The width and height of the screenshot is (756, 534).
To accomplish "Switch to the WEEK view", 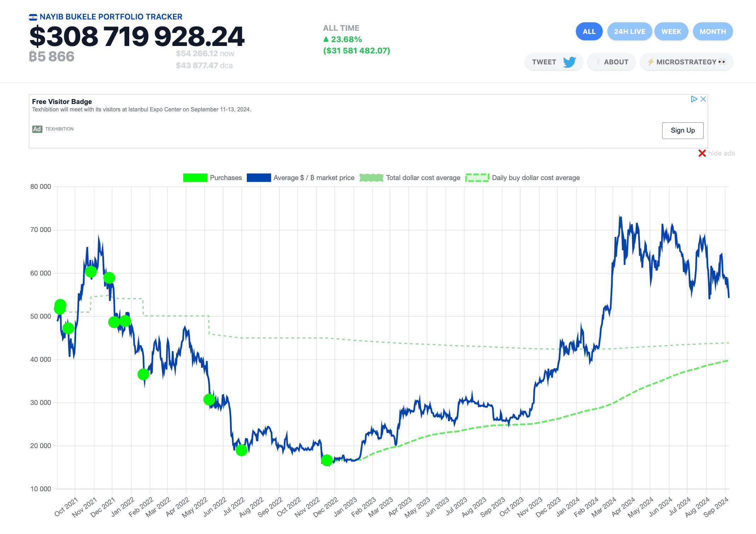I will click(x=671, y=31).
